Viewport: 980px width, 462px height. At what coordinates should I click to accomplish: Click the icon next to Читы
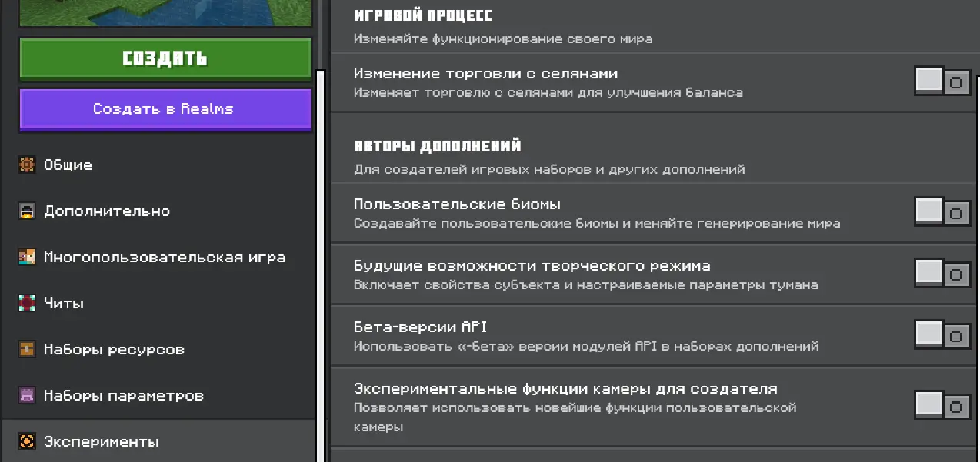pos(27,304)
